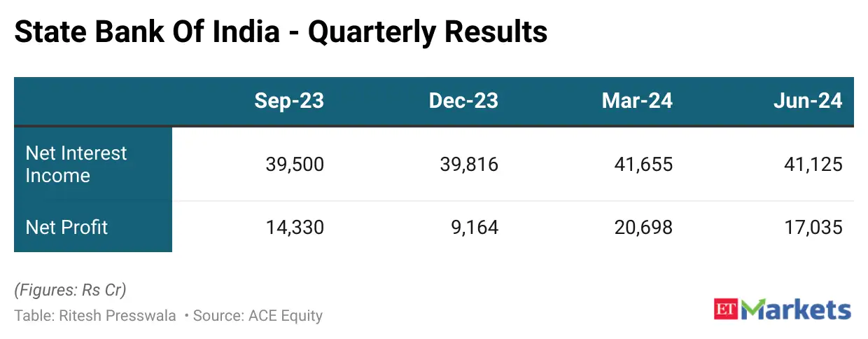Click the Mar-24 column header
The height and width of the screenshot is (339, 868).
(637, 101)
